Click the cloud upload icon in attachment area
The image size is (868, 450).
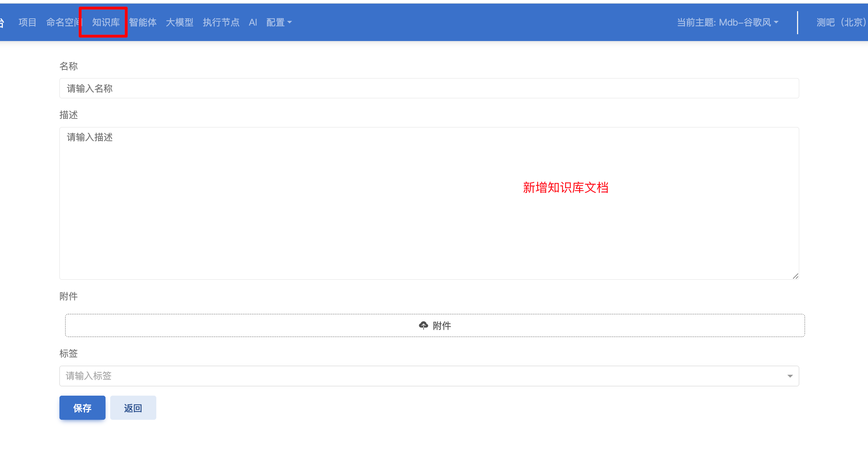pos(424,325)
